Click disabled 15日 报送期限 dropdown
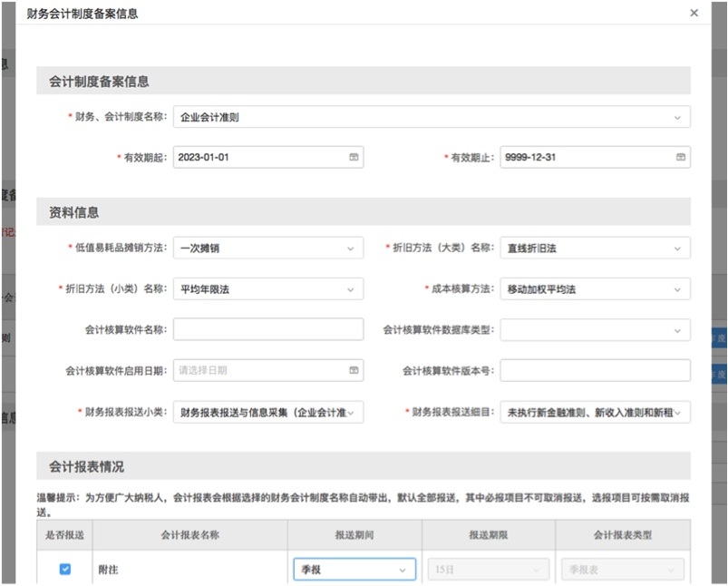This screenshot has height=586, width=728. tap(489, 570)
